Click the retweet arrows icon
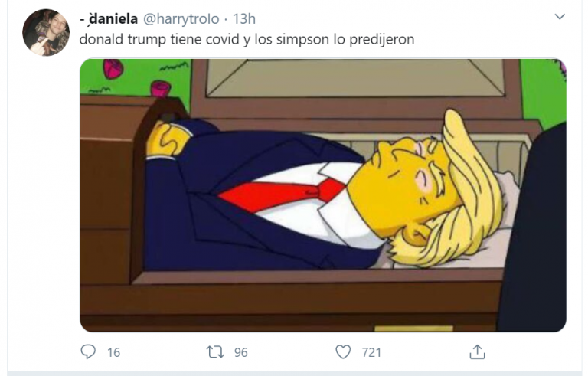Screen dimensions: 588x376 pyautogui.click(x=215, y=352)
